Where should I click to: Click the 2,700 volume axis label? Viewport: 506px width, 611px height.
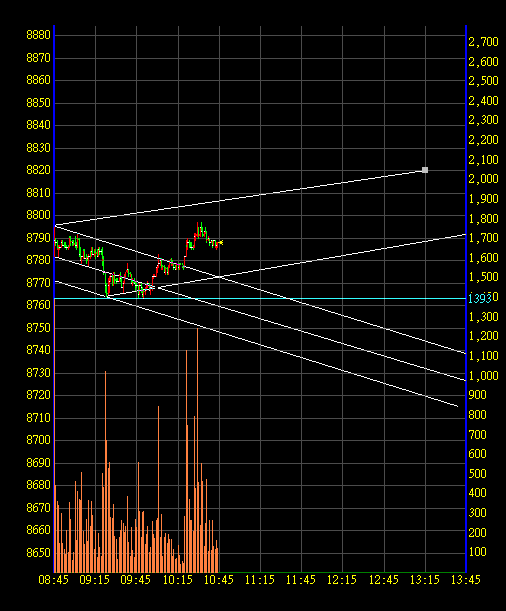point(483,42)
